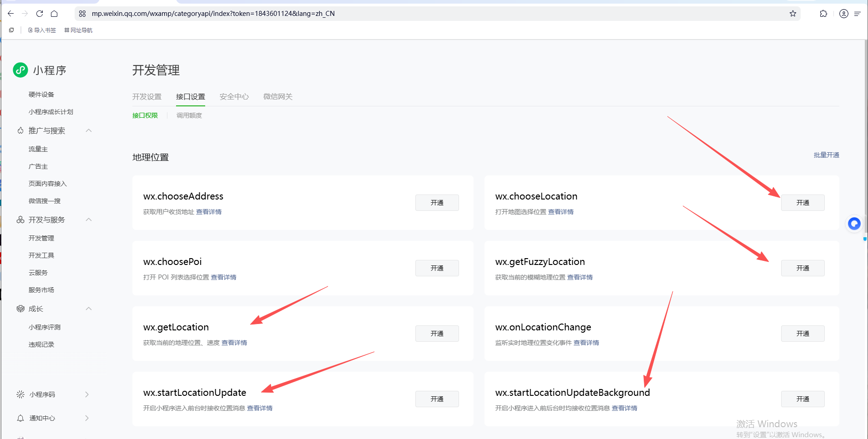
Task: Click the 批量开通 link
Action: point(826,155)
